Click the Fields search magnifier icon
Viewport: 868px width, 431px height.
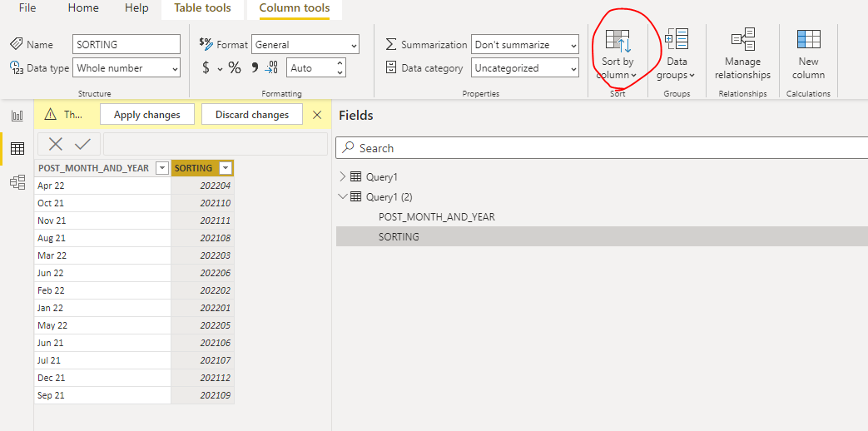click(x=348, y=148)
